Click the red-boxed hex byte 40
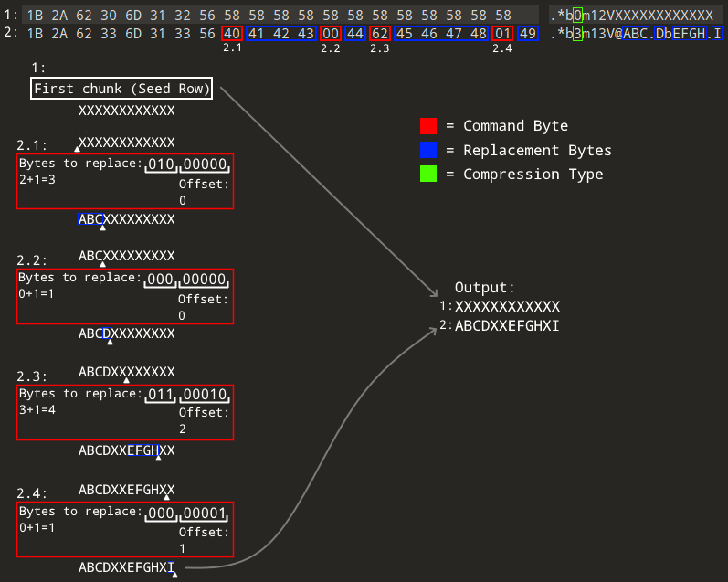 point(232,34)
